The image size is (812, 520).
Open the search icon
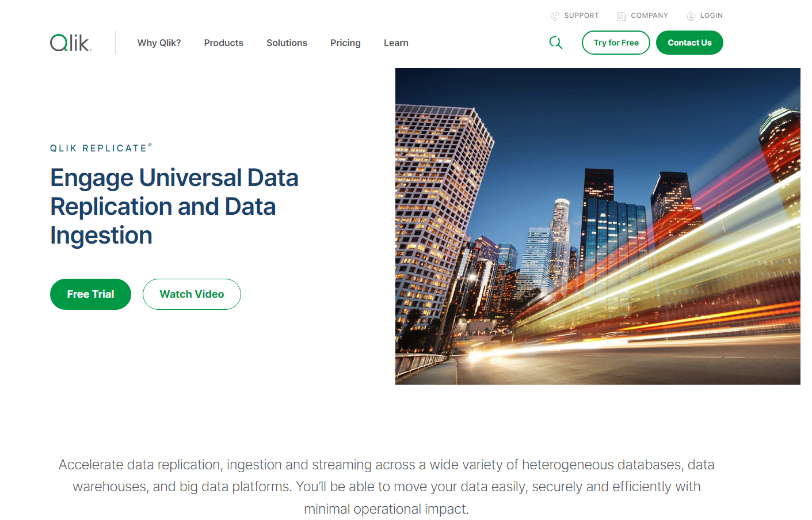(555, 43)
